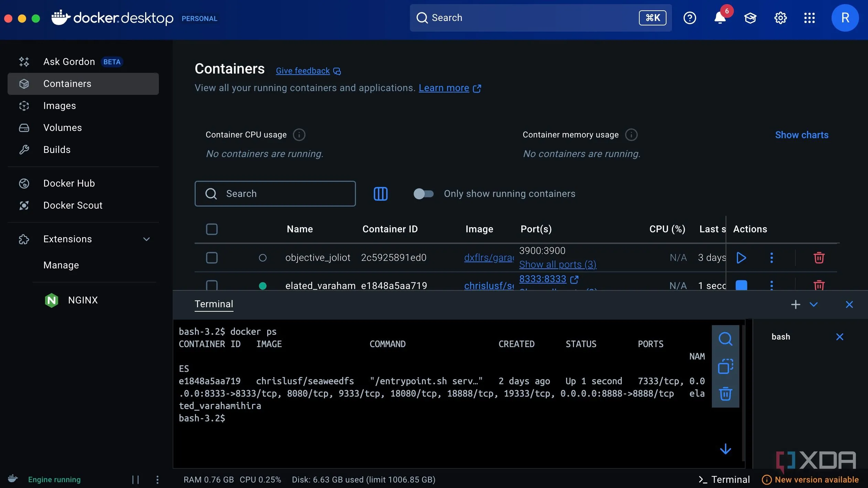This screenshot has width=868, height=488.
Task: Expand the Extensions section chevron
Action: pos(147,239)
